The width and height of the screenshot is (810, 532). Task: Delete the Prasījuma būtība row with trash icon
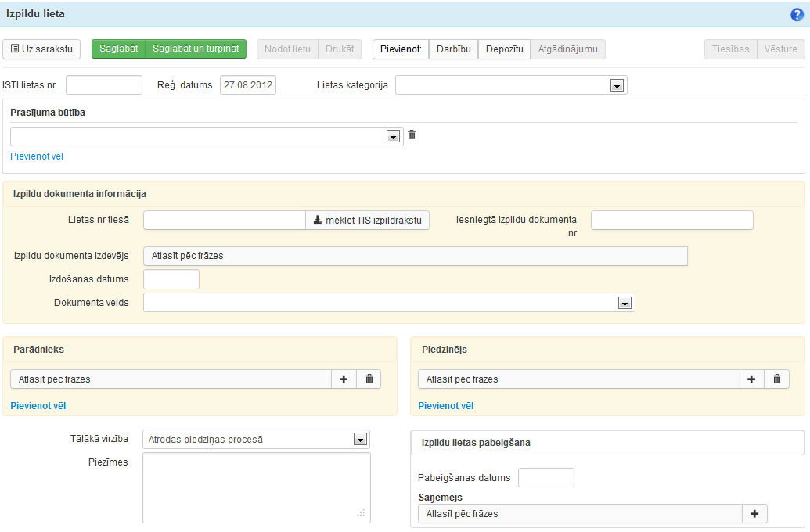(412, 135)
